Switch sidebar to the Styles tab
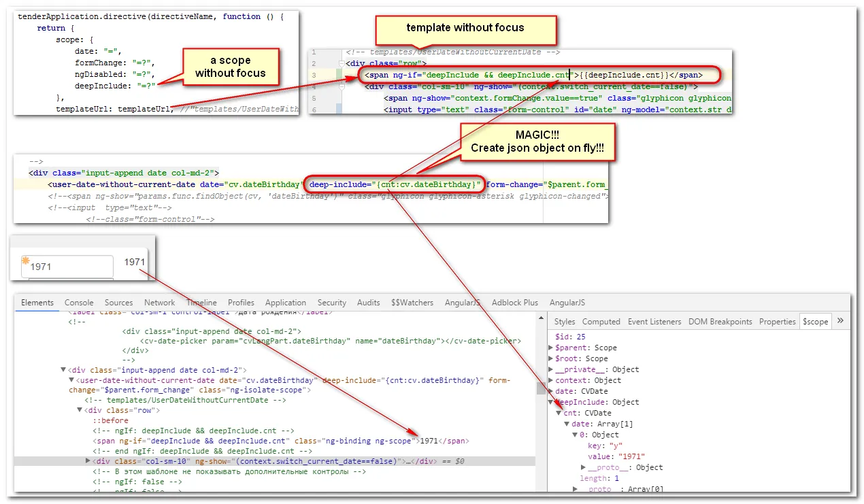This screenshot has width=864, height=504. coord(564,322)
